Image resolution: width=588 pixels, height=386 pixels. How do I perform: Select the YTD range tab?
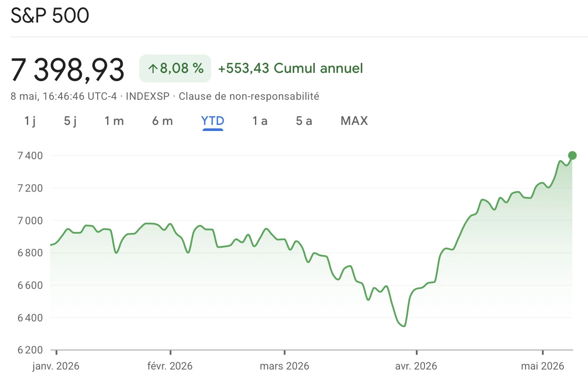click(213, 121)
